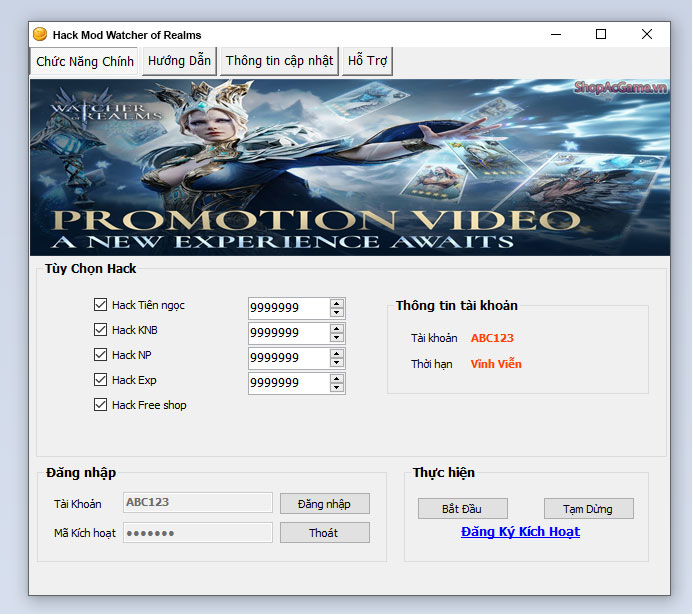The width and height of the screenshot is (693, 616).
Task: Click the Đăng nhập button
Action: tap(324, 504)
